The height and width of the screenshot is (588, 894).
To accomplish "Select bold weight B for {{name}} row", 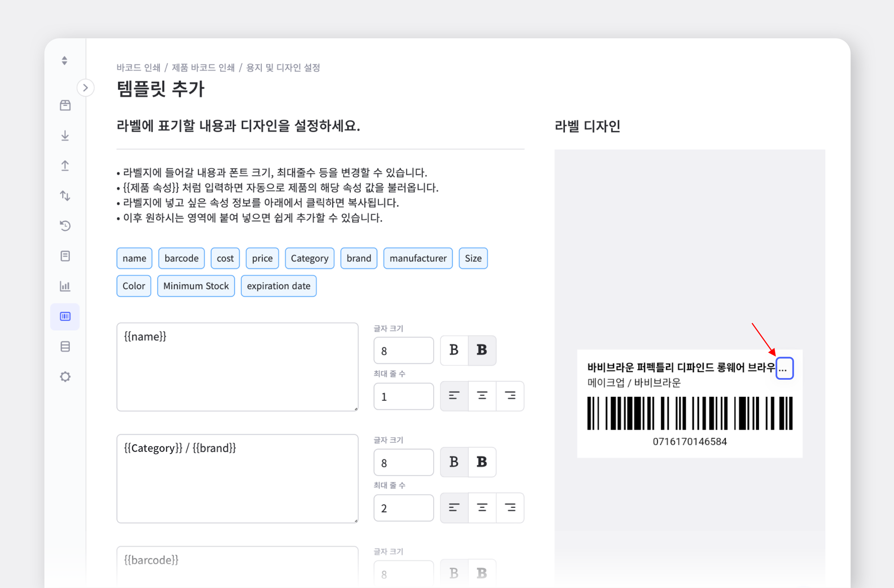I will (x=482, y=350).
